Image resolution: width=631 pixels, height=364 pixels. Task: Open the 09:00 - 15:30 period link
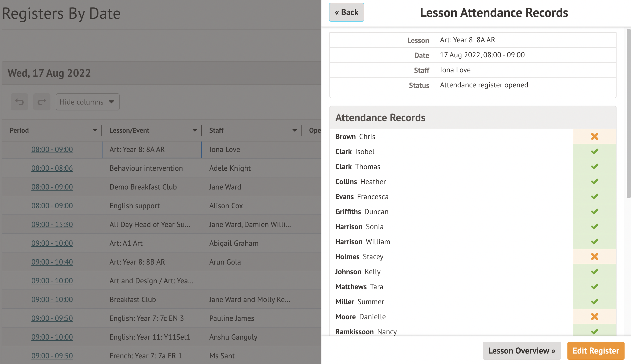point(52,225)
